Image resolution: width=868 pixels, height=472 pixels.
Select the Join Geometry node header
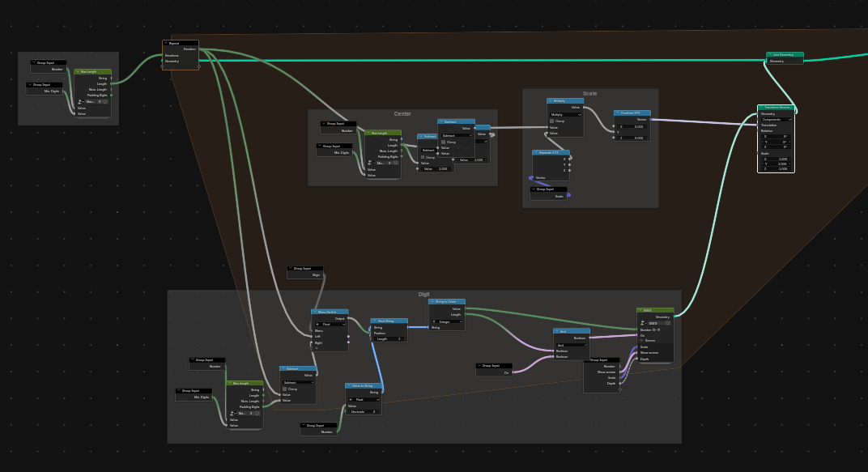(x=785, y=55)
